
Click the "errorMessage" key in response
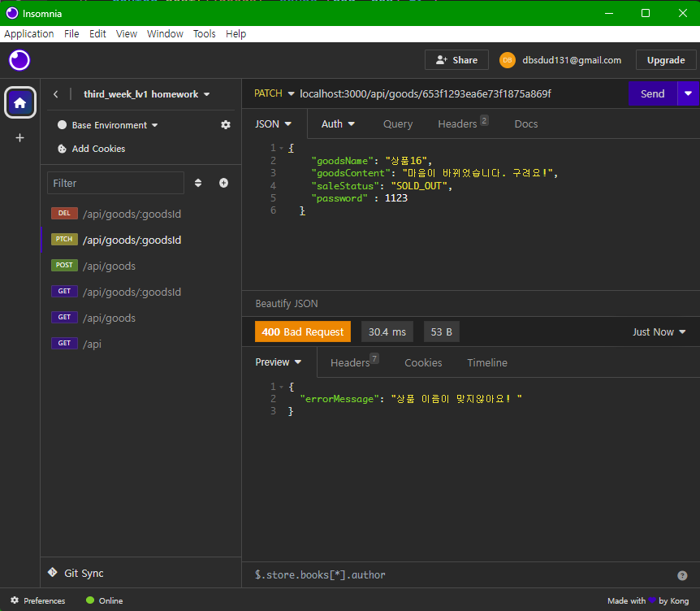coord(339,399)
